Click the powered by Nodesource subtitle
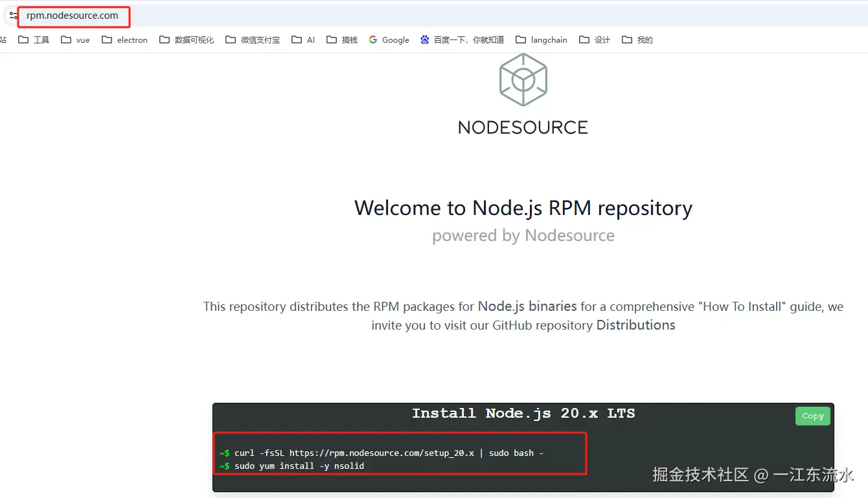The image size is (868, 498). (x=523, y=235)
